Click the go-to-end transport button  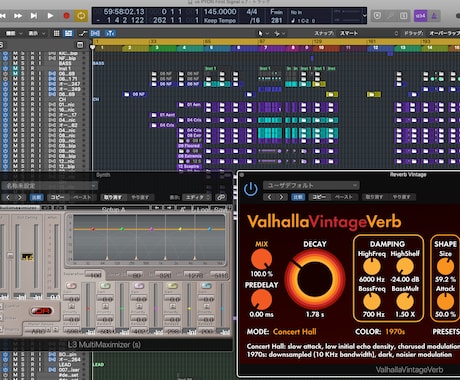(x=34, y=16)
